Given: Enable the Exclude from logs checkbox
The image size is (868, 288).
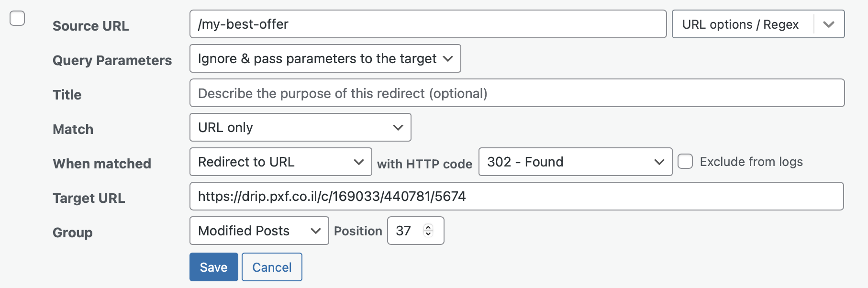Looking at the screenshot, I should coord(685,162).
